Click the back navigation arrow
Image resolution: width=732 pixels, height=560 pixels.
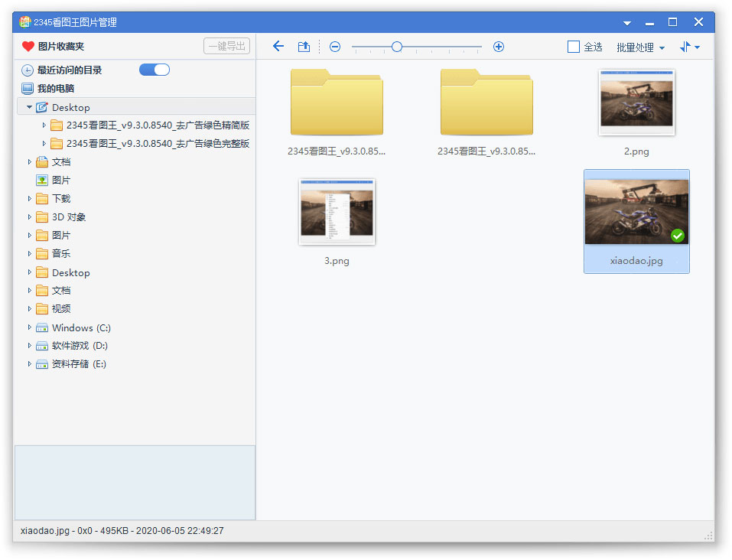click(x=278, y=47)
